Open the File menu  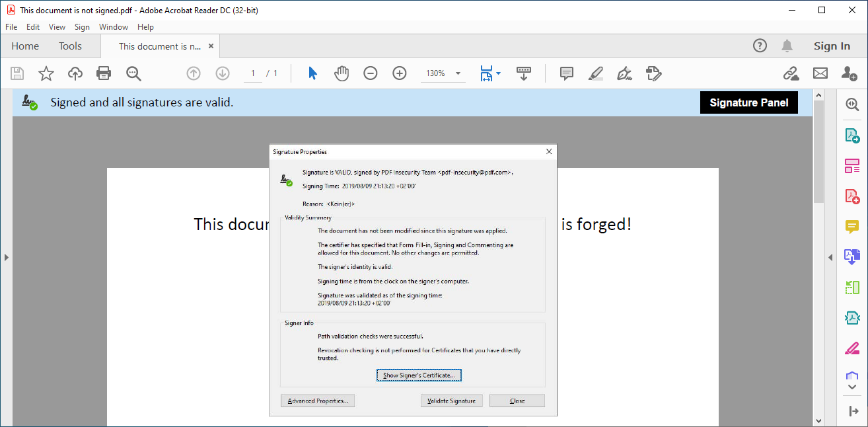[x=11, y=27]
